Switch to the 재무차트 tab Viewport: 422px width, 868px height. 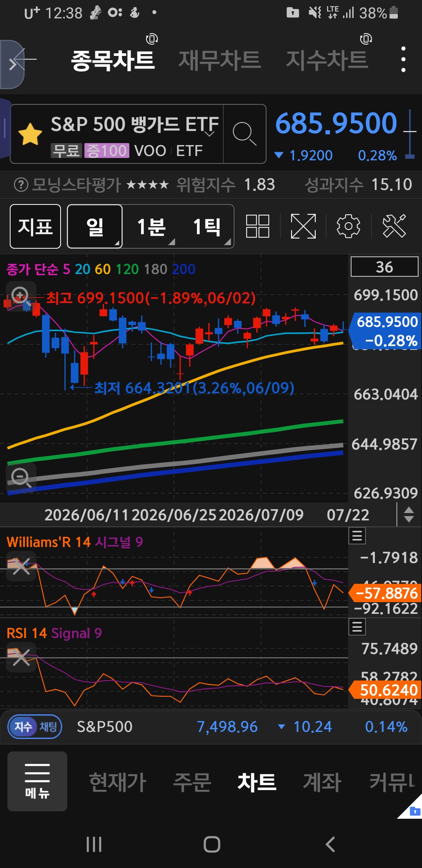[x=220, y=60]
